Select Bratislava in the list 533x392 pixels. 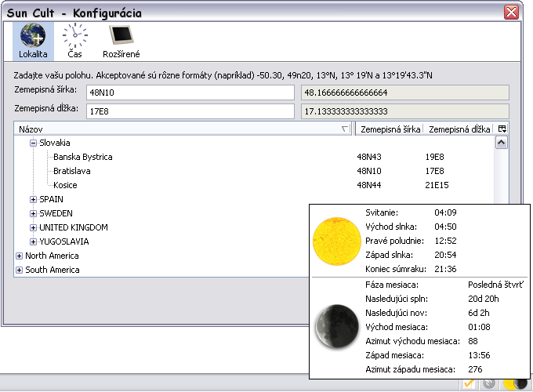point(72,171)
